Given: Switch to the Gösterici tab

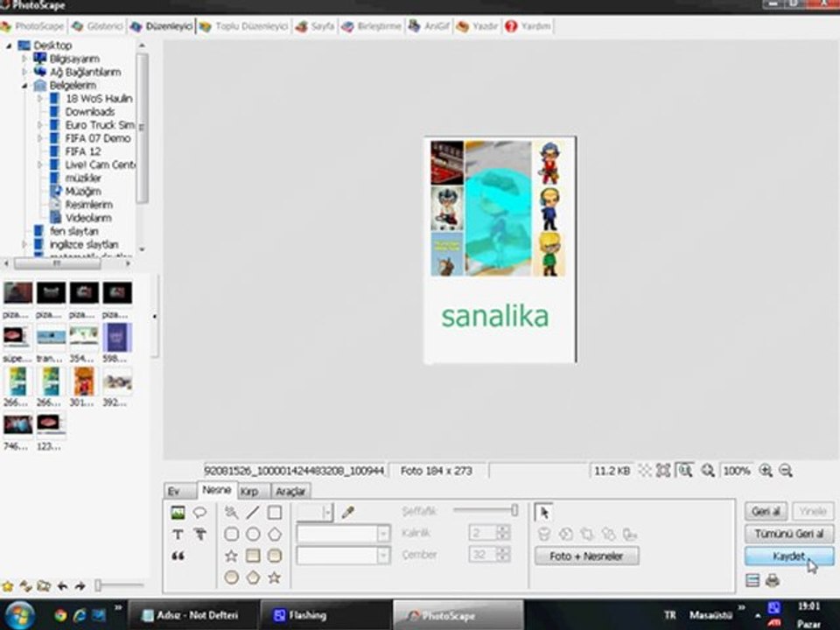Looking at the screenshot, I should click(x=99, y=25).
